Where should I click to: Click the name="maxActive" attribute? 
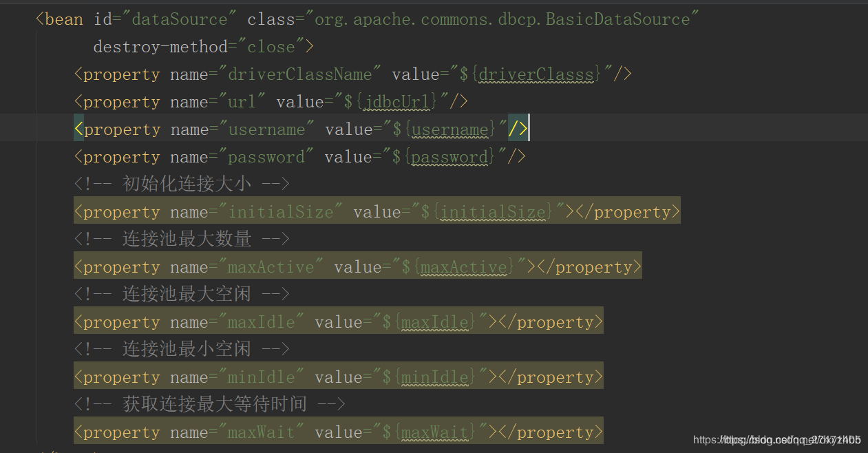point(247,267)
